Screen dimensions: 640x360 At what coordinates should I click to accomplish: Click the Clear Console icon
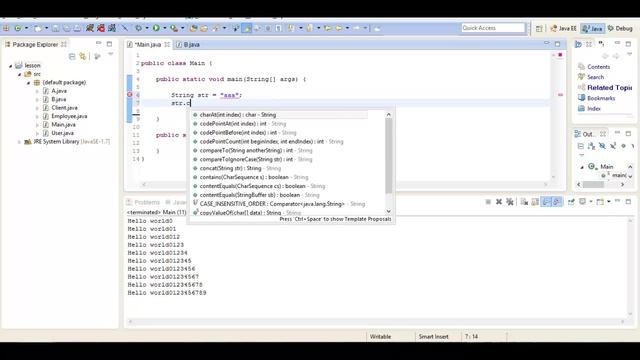(524, 202)
